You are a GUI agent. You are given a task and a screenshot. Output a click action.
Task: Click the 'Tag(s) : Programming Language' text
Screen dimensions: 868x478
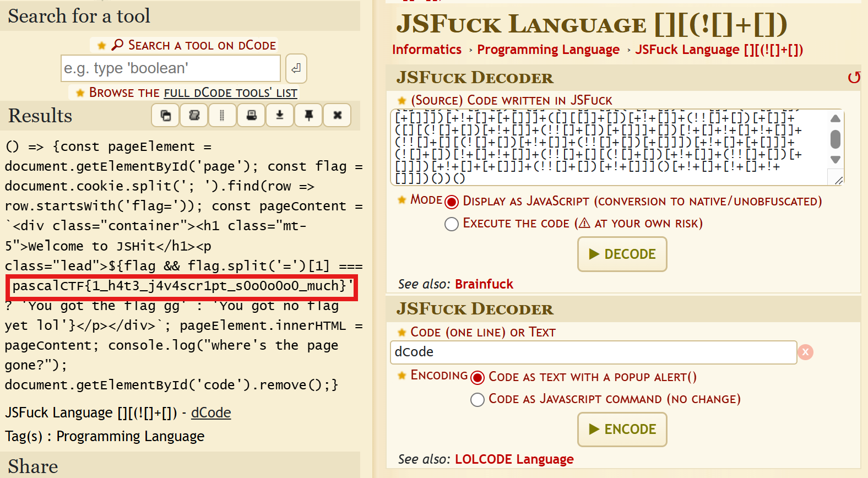[x=105, y=436]
